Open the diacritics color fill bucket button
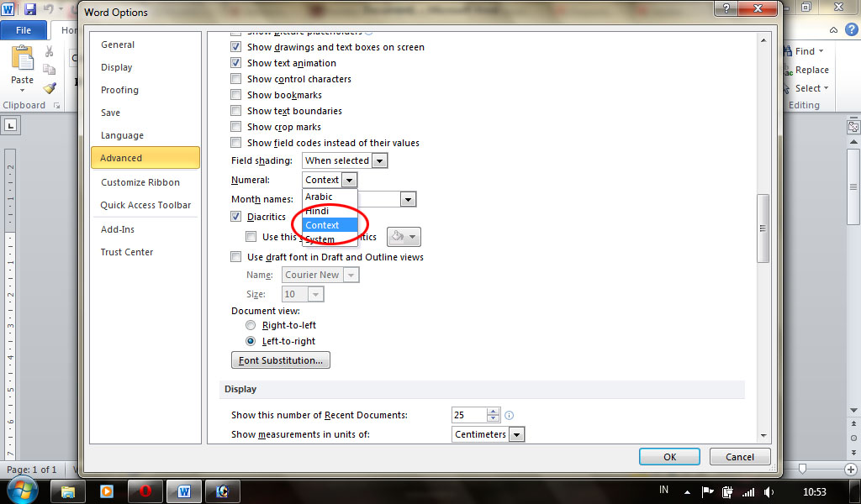The width and height of the screenshot is (861, 504). tap(404, 237)
